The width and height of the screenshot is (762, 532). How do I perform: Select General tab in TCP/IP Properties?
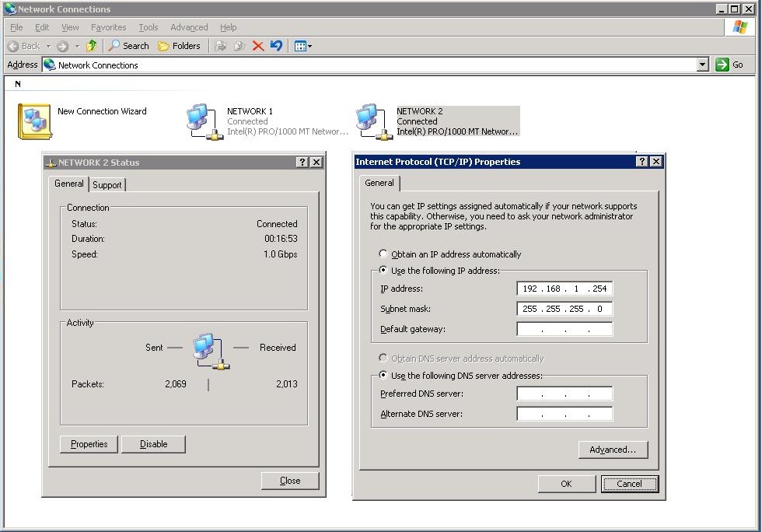pos(379,183)
